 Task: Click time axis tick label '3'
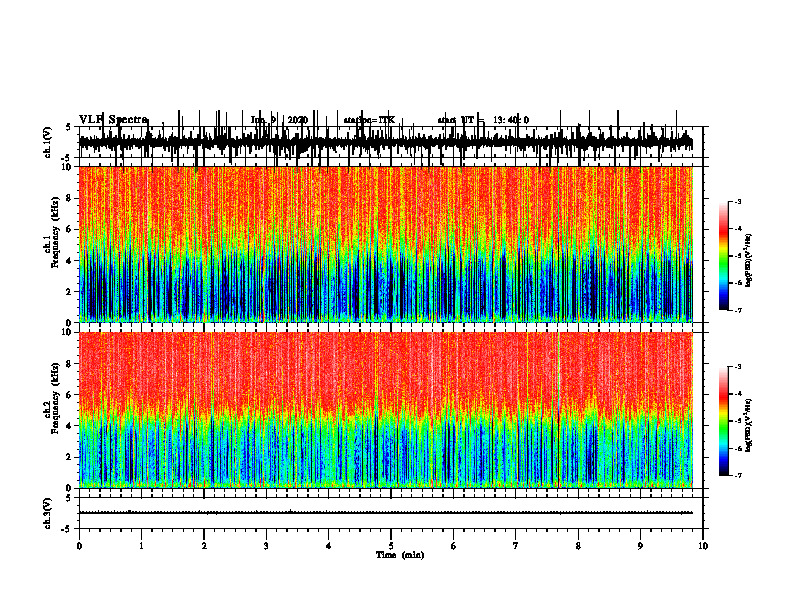coord(266,546)
